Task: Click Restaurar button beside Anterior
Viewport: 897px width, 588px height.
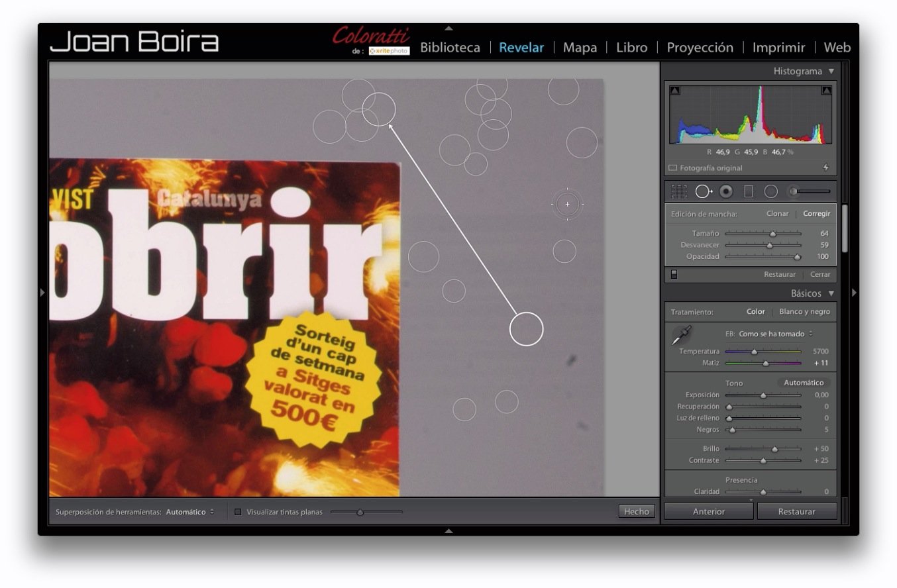Action: click(x=797, y=511)
